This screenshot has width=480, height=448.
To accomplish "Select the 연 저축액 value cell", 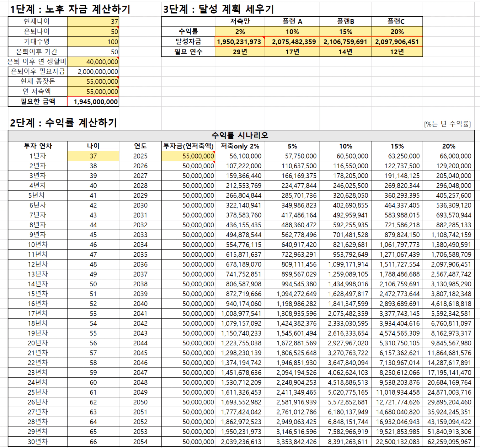I will pos(93,91).
